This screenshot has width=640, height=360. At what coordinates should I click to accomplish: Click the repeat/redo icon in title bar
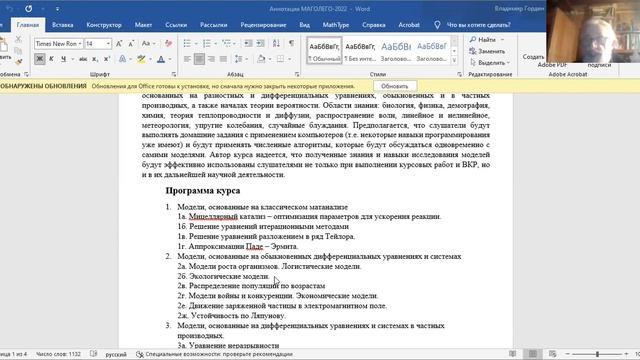point(28,9)
